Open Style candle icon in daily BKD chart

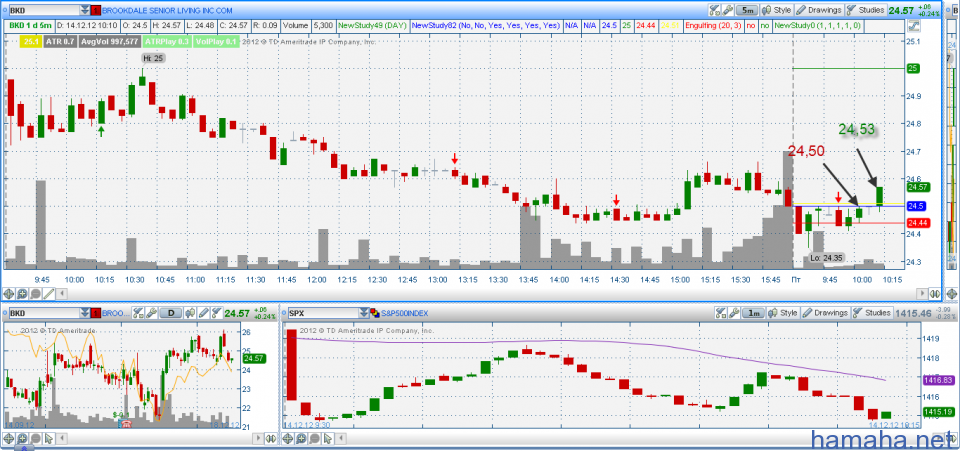coord(190,313)
